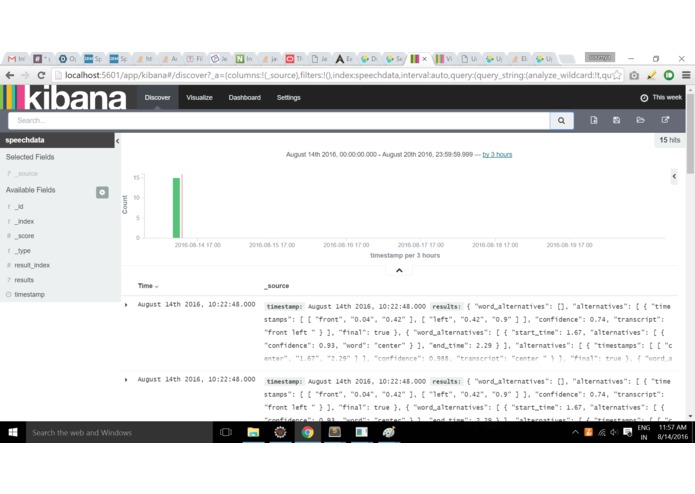The height and width of the screenshot is (494, 695).
Task: Switch to Visualize tab
Action: (x=199, y=97)
